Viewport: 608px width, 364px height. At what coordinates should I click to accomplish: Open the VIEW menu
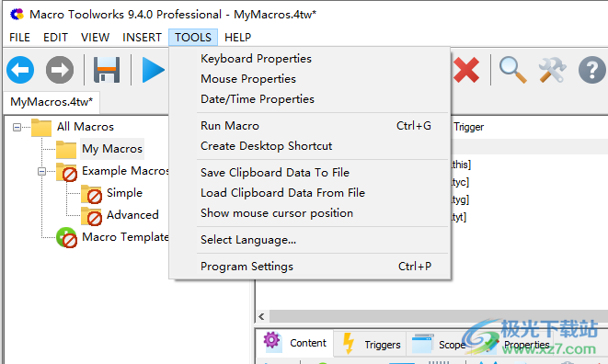click(x=95, y=38)
